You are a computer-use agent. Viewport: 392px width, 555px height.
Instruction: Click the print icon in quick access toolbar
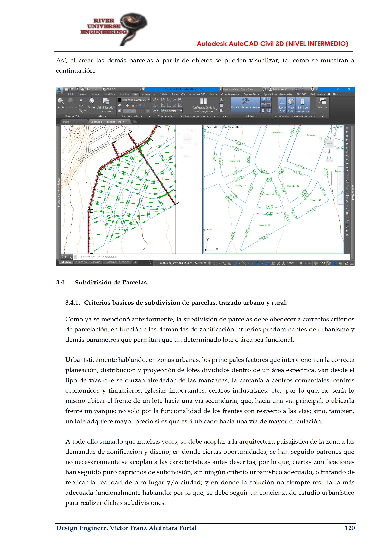tap(83, 89)
